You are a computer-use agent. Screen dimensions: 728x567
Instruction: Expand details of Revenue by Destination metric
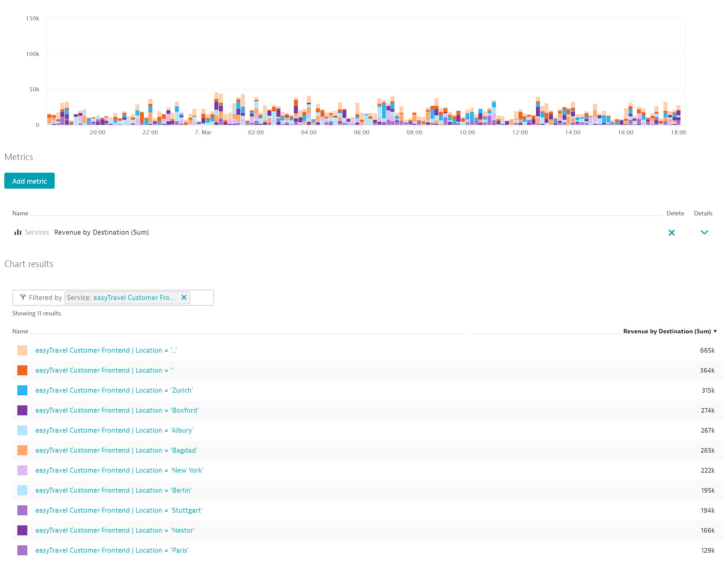coord(704,232)
